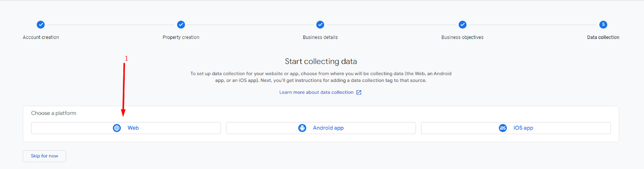Click the iOS badge icon

click(503, 128)
